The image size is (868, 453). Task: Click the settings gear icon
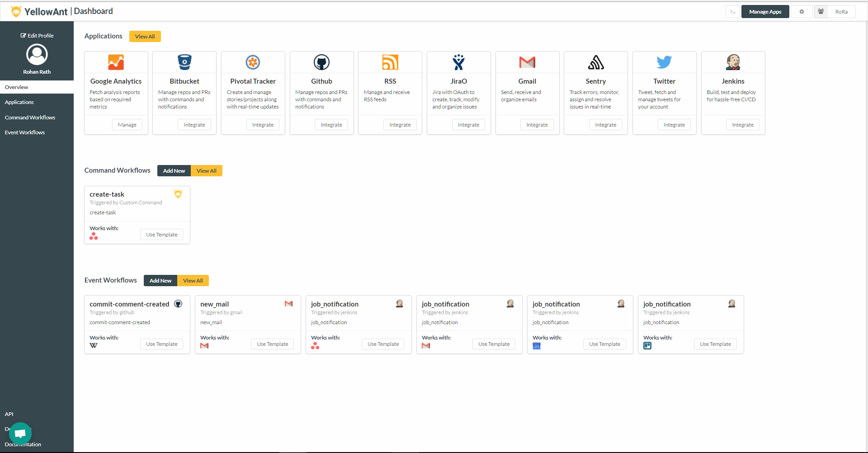click(x=802, y=12)
